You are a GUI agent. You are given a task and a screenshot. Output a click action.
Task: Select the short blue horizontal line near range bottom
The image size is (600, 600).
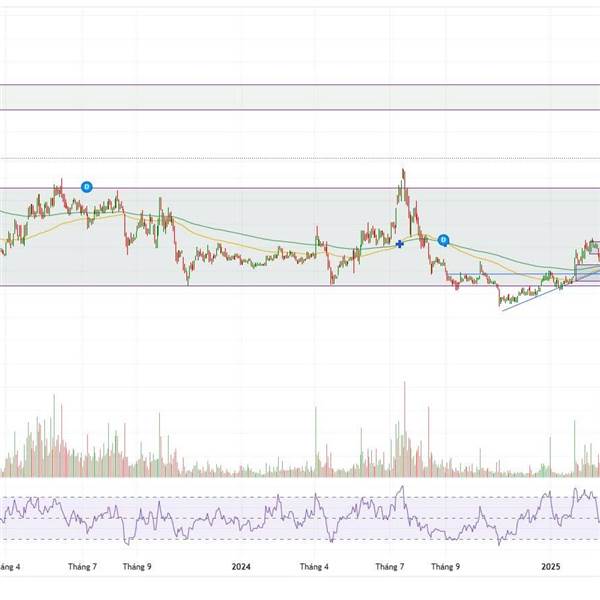coord(513,274)
